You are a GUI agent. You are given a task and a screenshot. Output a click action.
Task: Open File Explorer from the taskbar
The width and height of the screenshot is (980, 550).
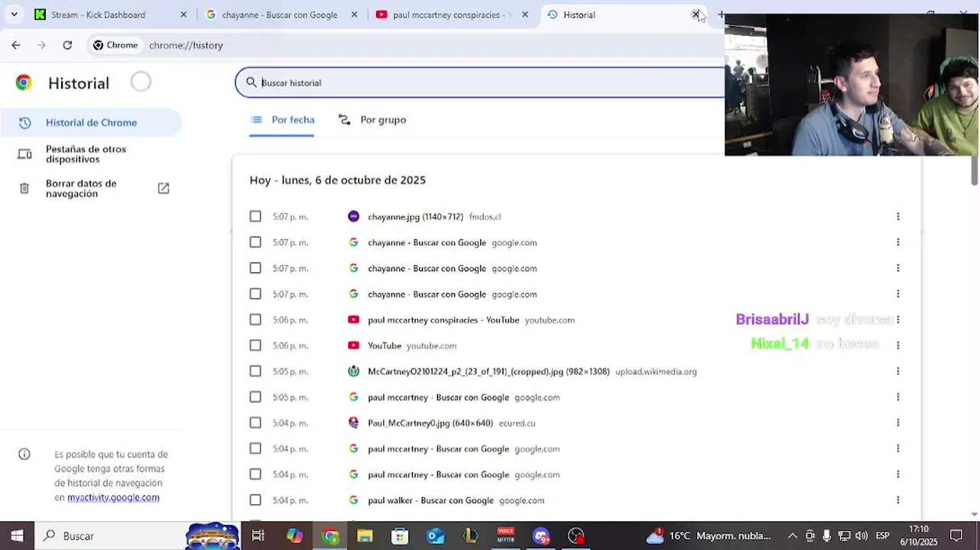(365, 535)
